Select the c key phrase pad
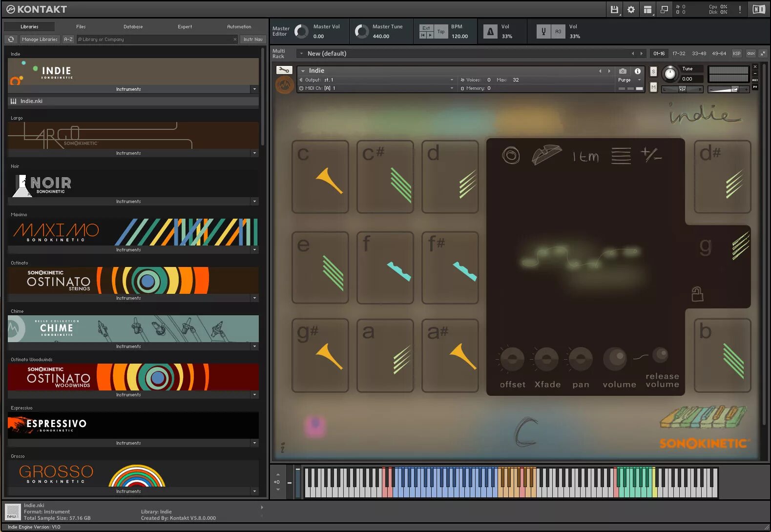 (x=320, y=177)
